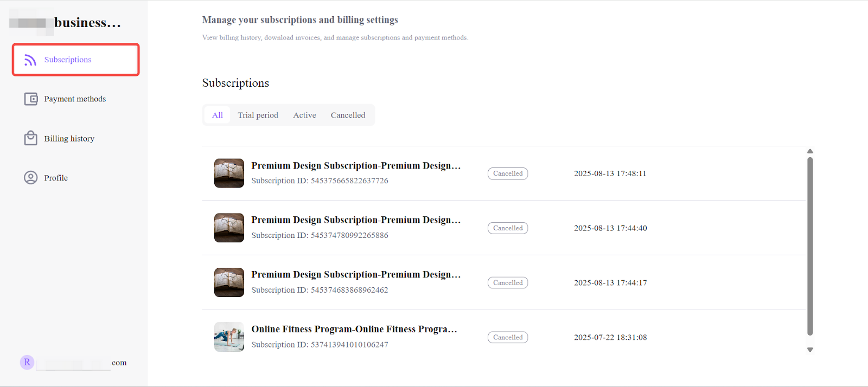This screenshot has height=387, width=868.
Task: Click the subscriptions list vertical scrollbar
Action: click(x=810, y=247)
